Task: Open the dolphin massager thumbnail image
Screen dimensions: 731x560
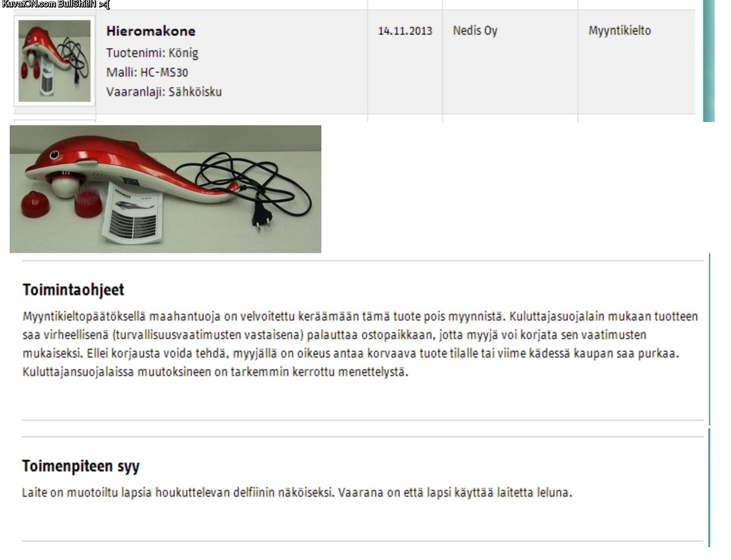Action: 54,61
